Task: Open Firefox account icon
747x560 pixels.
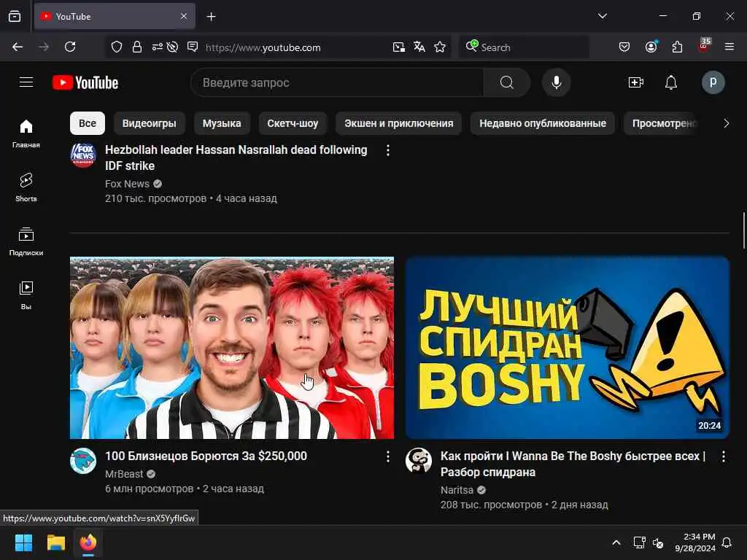Action: pos(651,47)
